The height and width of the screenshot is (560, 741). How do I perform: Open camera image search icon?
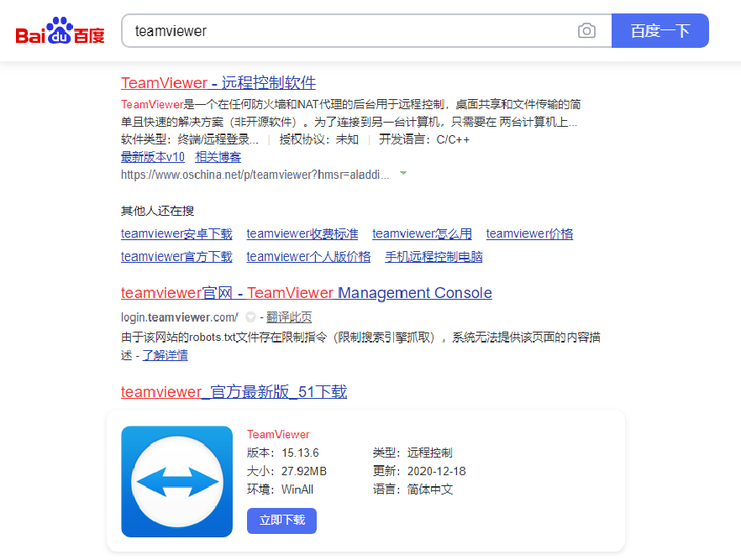[x=586, y=31]
